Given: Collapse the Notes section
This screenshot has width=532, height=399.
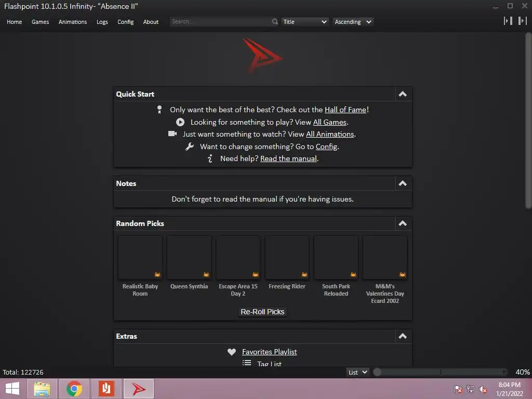Looking at the screenshot, I should coord(403,183).
